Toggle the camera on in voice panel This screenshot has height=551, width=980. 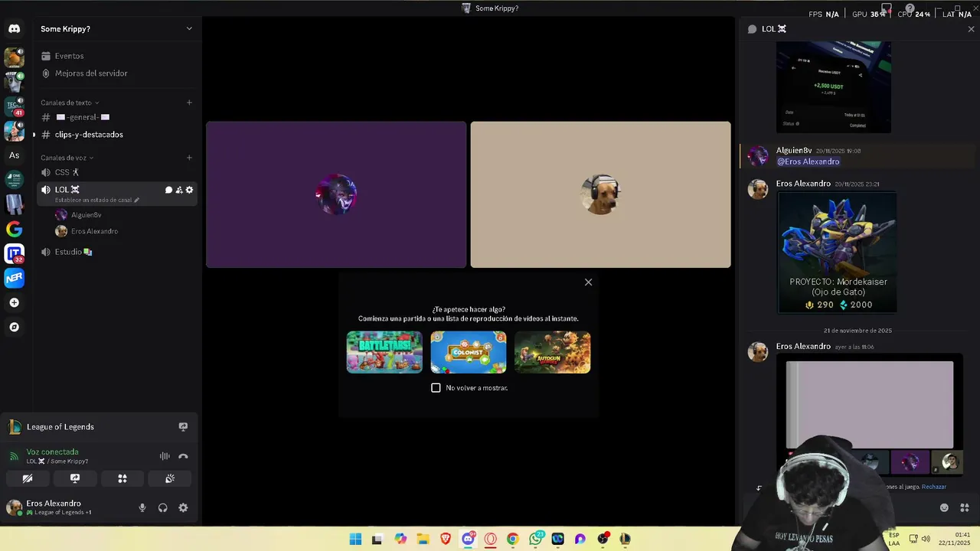click(x=28, y=478)
